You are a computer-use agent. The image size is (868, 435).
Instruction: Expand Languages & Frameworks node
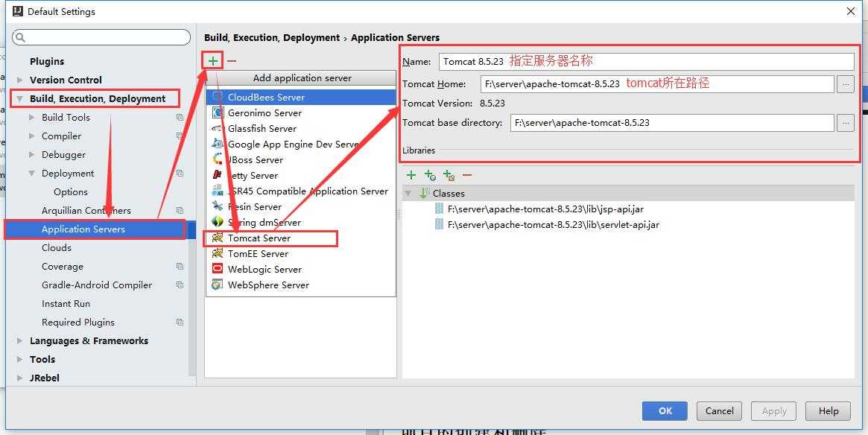point(20,341)
